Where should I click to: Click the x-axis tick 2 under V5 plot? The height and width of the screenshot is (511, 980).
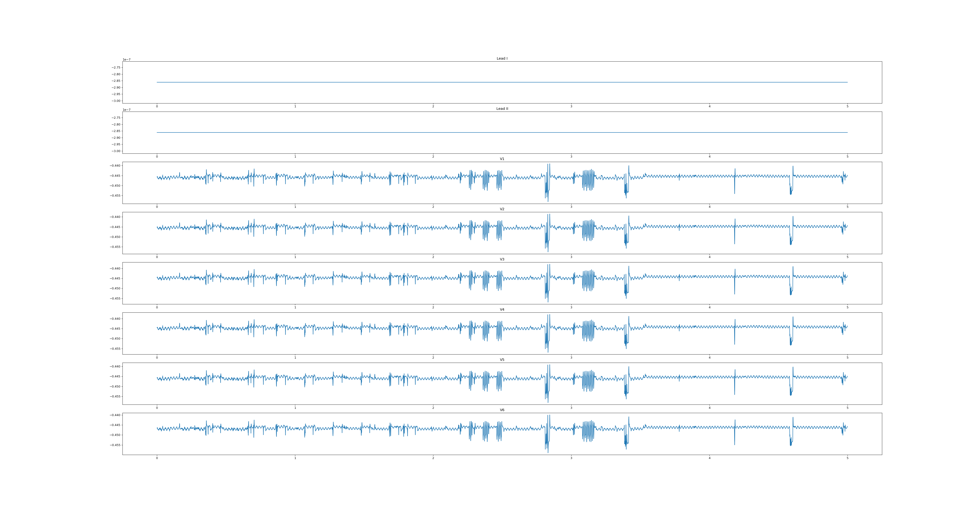pyautogui.click(x=433, y=408)
